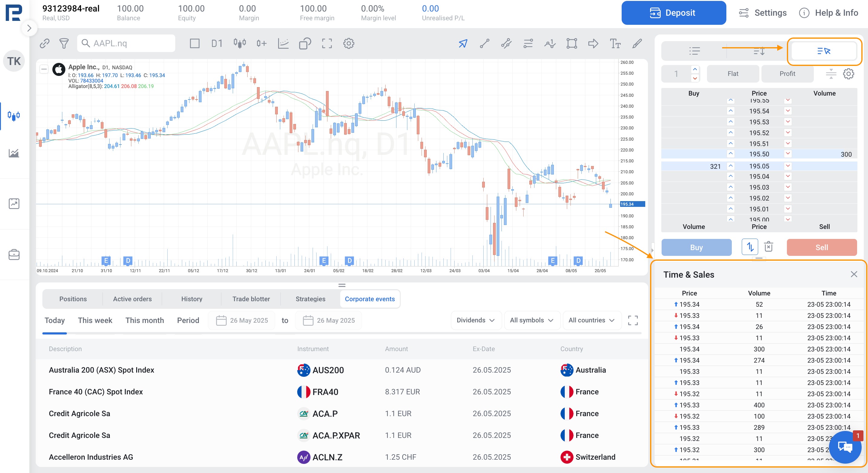The width and height of the screenshot is (868, 473).
Task: Expand the All countries dropdown
Action: pyautogui.click(x=591, y=320)
